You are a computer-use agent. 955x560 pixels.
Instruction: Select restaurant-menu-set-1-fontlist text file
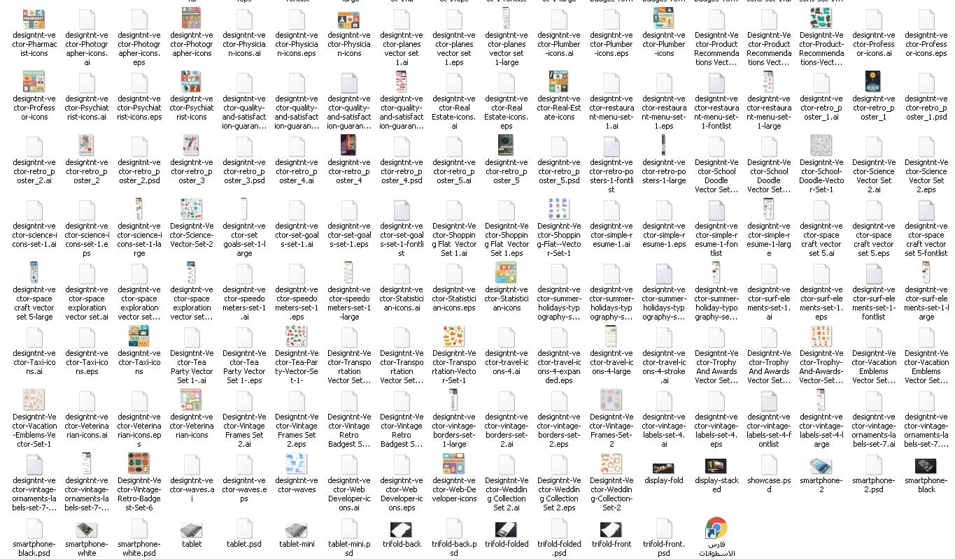pyautogui.click(x=716, y=82)
